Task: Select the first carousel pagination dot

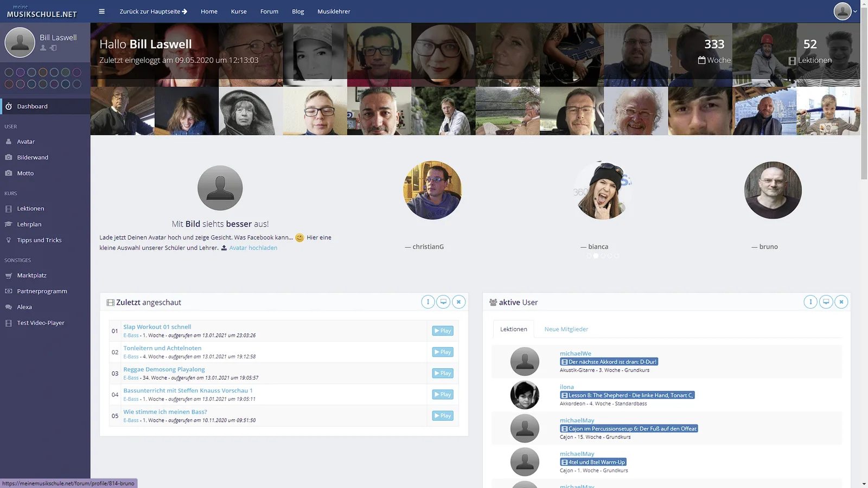Action: 589,255
